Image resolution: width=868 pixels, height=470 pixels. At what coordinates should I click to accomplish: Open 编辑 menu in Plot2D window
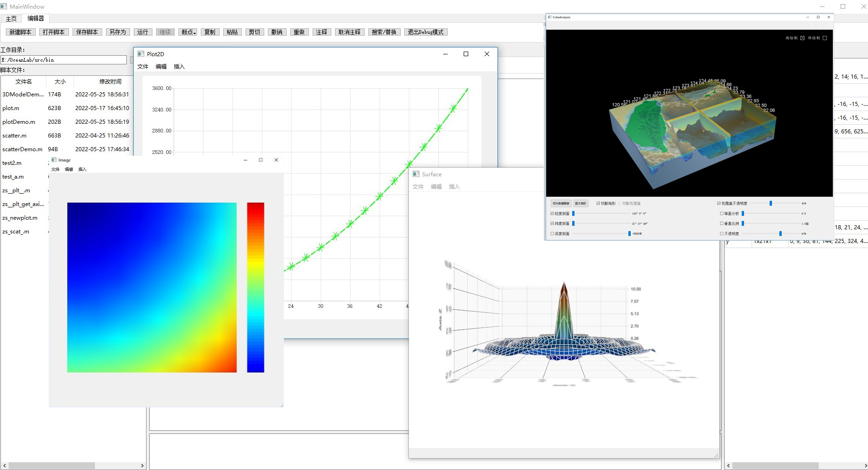[x=161, y=67]
